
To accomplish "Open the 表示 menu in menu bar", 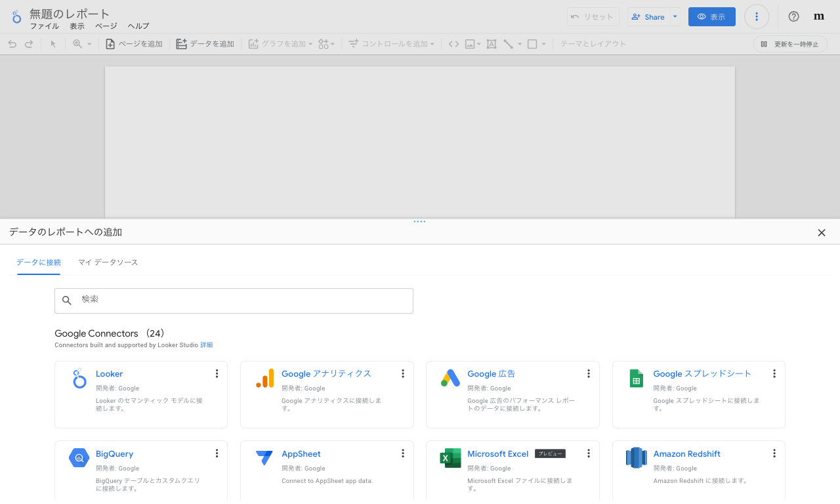I will point(77,26).
